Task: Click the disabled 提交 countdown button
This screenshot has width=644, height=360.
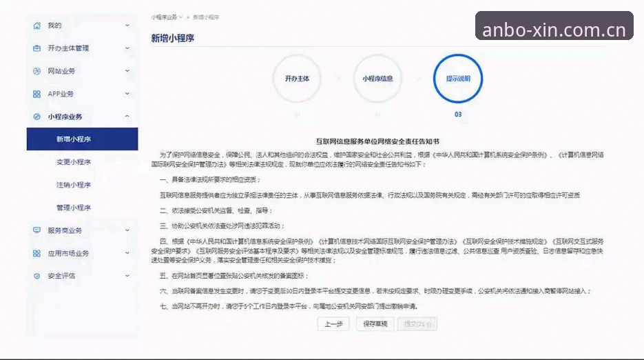Action: pyautogui.click(x=417, y=324)
